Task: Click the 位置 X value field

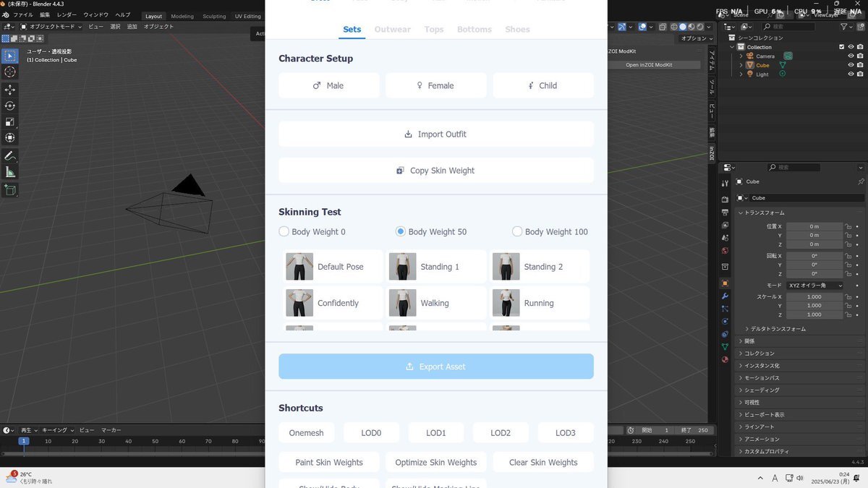Action: point(815,226)
